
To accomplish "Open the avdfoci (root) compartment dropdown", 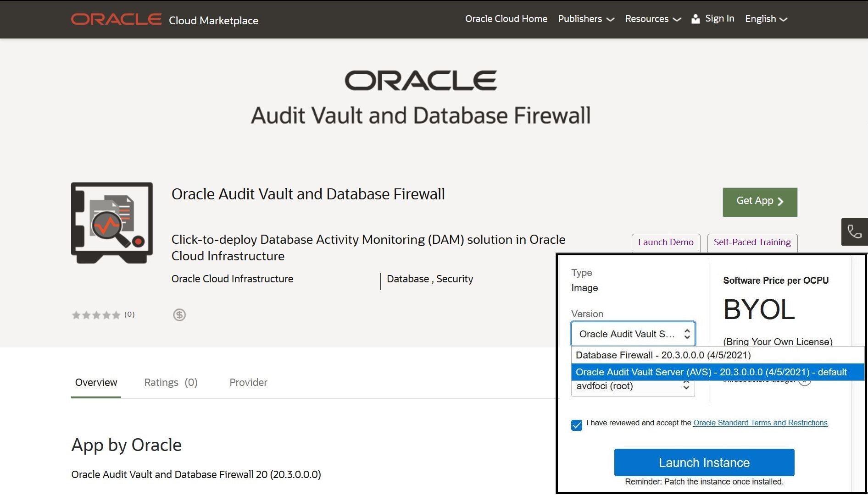I will [633, 386].
